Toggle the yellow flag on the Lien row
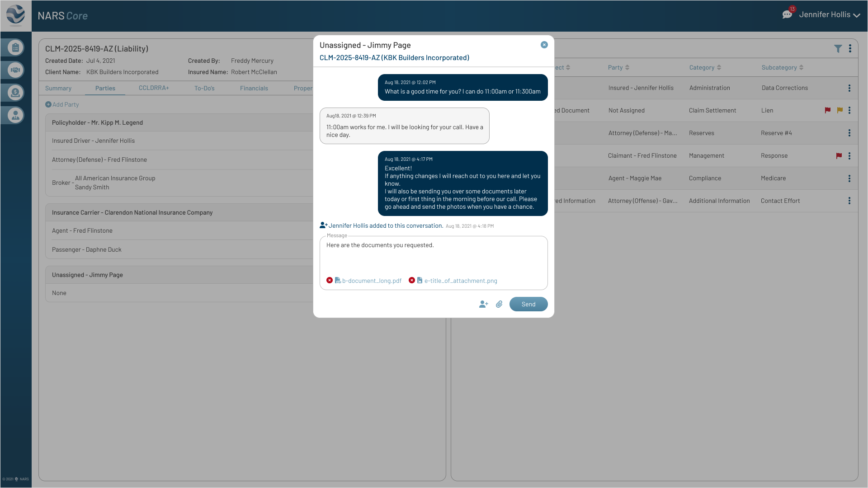The width and height of the screenshot is (868, 488). click(x=840, y=110)
